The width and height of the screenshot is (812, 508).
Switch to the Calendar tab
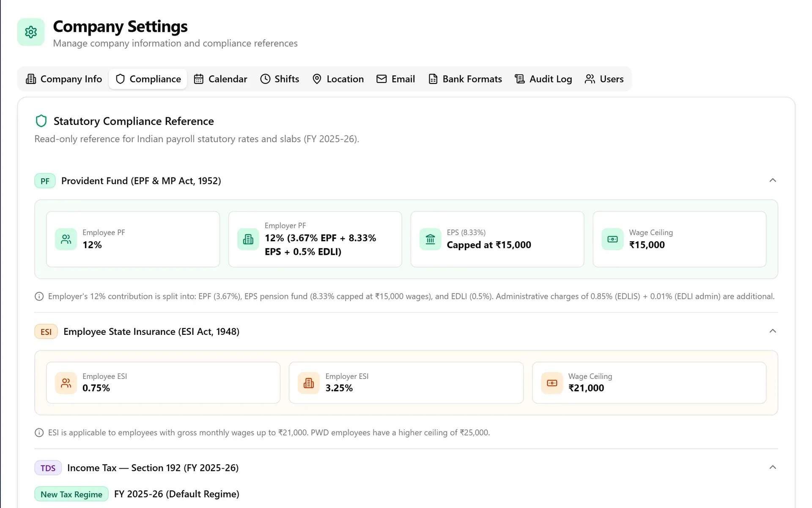220,79
